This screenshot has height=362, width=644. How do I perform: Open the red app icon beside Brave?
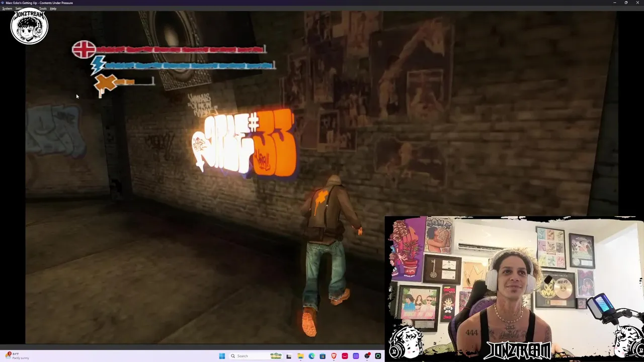point(345,356)
